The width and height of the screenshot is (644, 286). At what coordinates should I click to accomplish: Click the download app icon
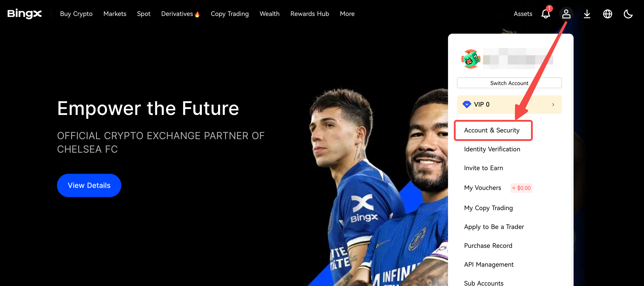pyautogui.click(x=587, y=14)
